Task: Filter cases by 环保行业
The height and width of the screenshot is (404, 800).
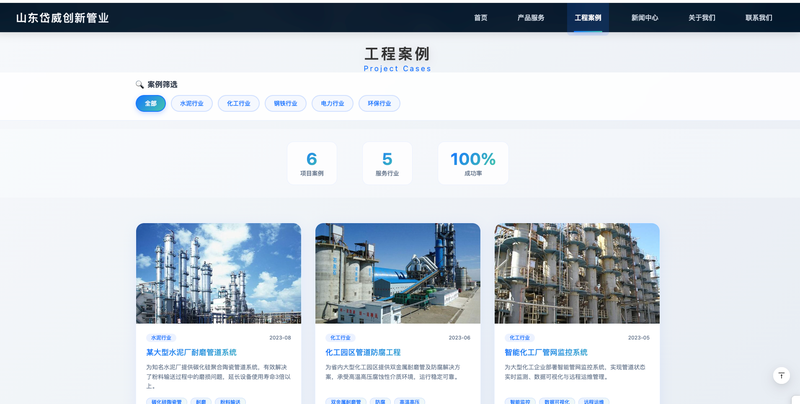Action: pos(380,104)
